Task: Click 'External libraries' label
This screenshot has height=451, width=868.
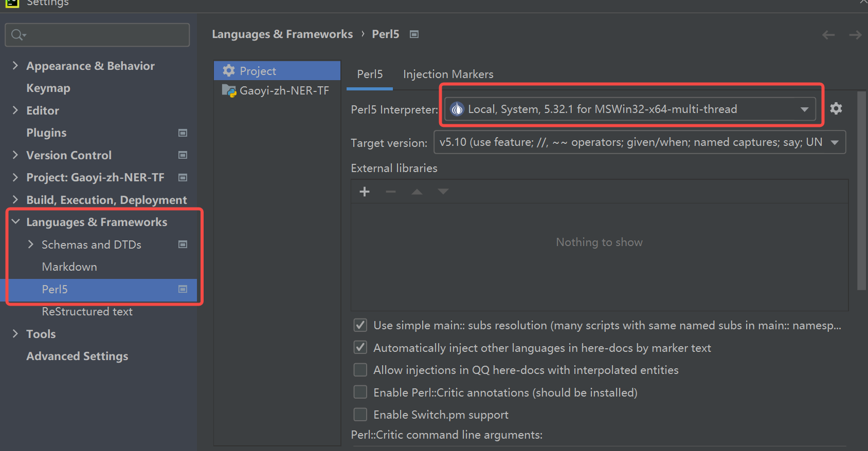Action: (394, 168)
